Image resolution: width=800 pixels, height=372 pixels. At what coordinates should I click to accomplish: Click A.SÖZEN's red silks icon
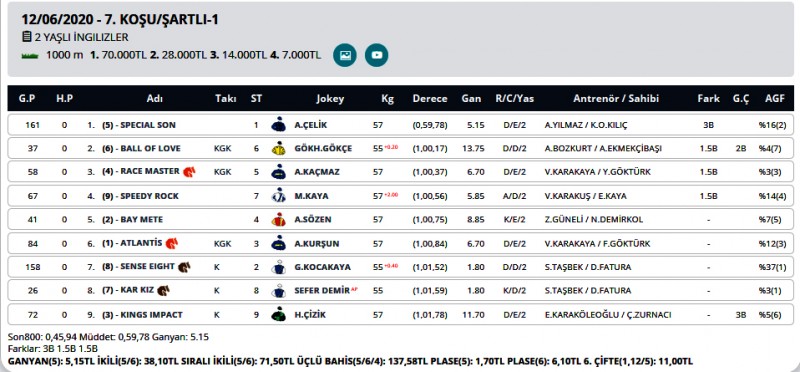[x=278, y=219]
